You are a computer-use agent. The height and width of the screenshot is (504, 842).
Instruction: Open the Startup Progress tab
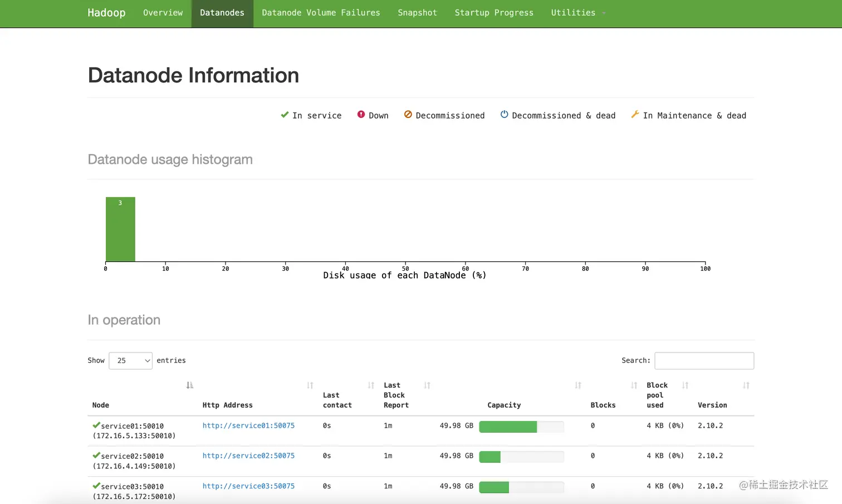coord(494,13)
